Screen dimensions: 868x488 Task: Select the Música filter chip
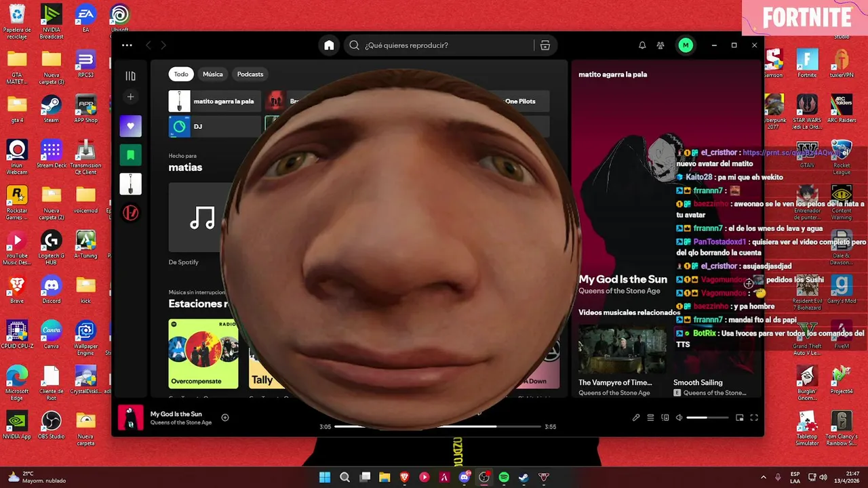click(x=212, y=74)
